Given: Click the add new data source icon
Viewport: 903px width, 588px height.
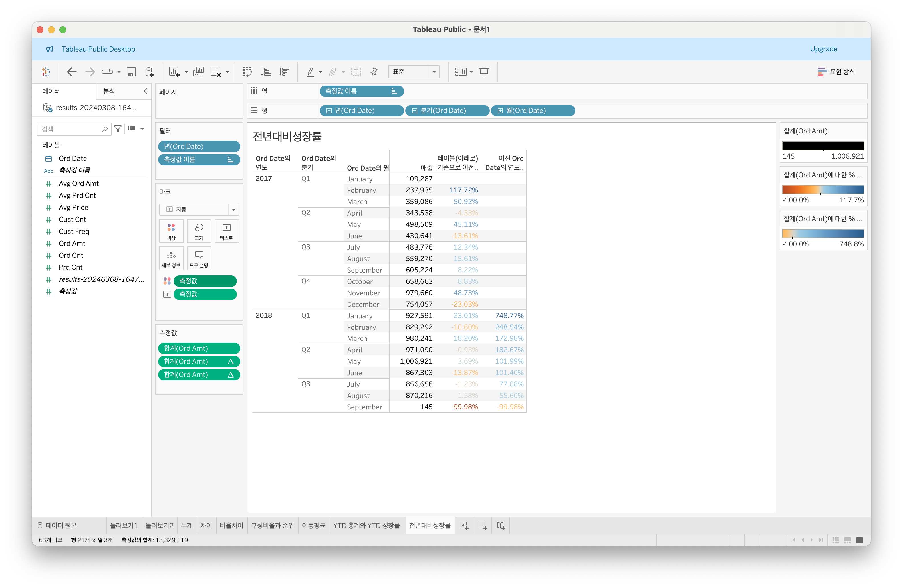Looking at the screenshot, I should (x=150, y=72).
